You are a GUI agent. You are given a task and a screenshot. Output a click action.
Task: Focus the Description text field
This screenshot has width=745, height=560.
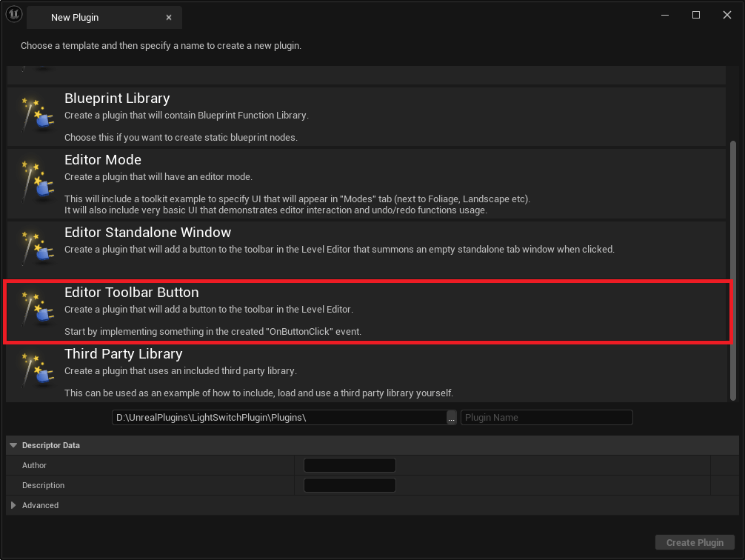tap(350, 485)
